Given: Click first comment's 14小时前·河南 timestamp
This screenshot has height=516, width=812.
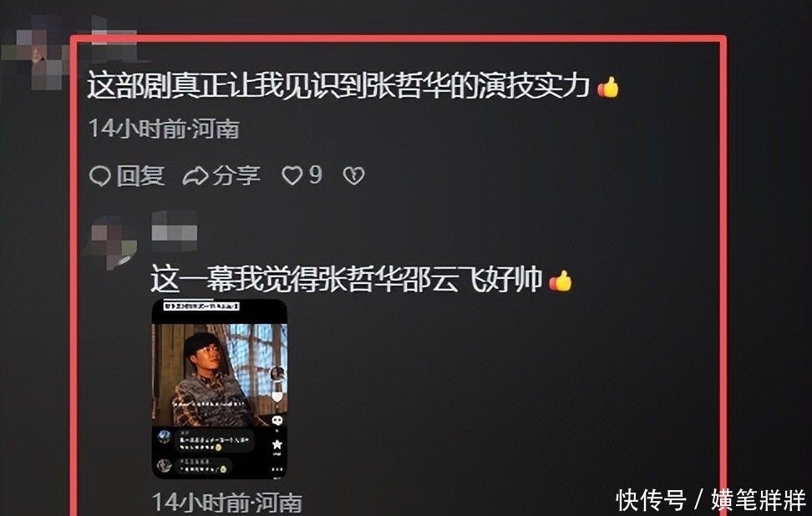Looking at the screenshot, I should pyautogui.click(x=164, y=129).
